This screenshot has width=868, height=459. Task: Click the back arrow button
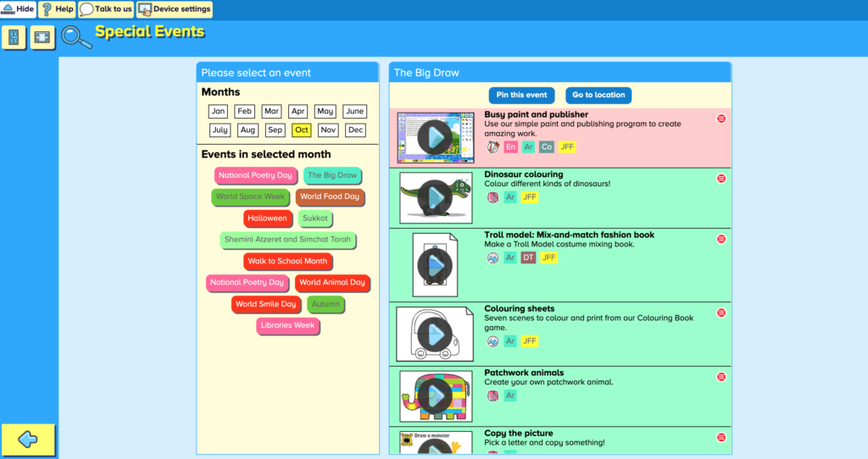click(28, 440)
